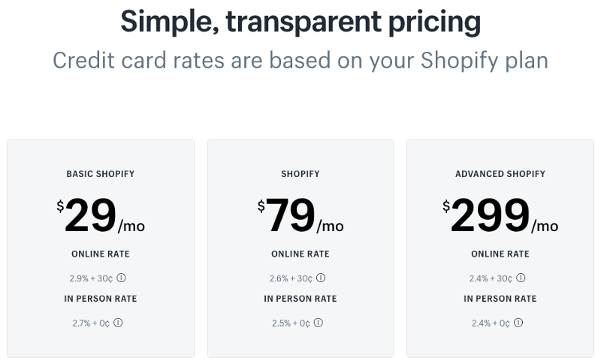The image size is (601, 364).
Task: Click the credit card rates subtitle text
Action: 300,59
